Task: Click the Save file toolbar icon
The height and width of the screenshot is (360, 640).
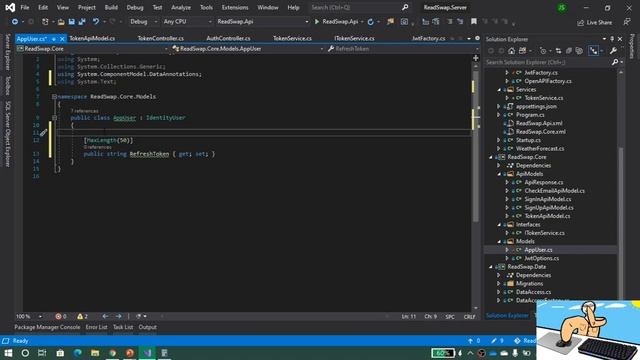Action: click(x=71, y=22)
